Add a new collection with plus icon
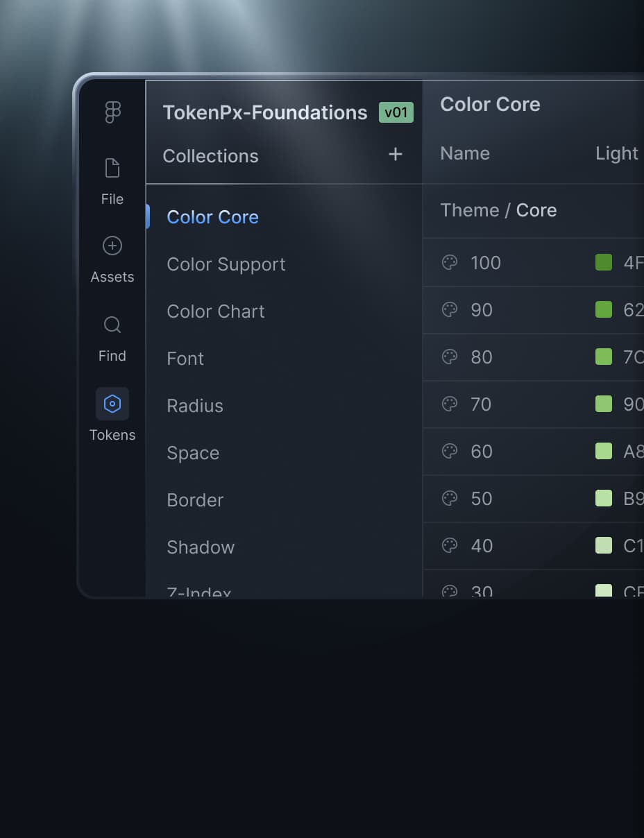644x838 pixels. click(x=396, y=154)
